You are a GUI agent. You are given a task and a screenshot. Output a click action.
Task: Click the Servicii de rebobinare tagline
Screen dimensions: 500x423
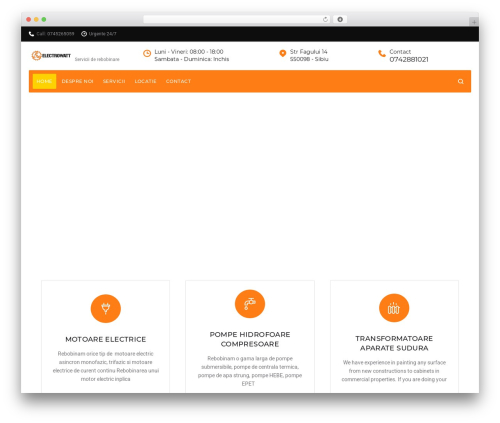coord(97,59)
